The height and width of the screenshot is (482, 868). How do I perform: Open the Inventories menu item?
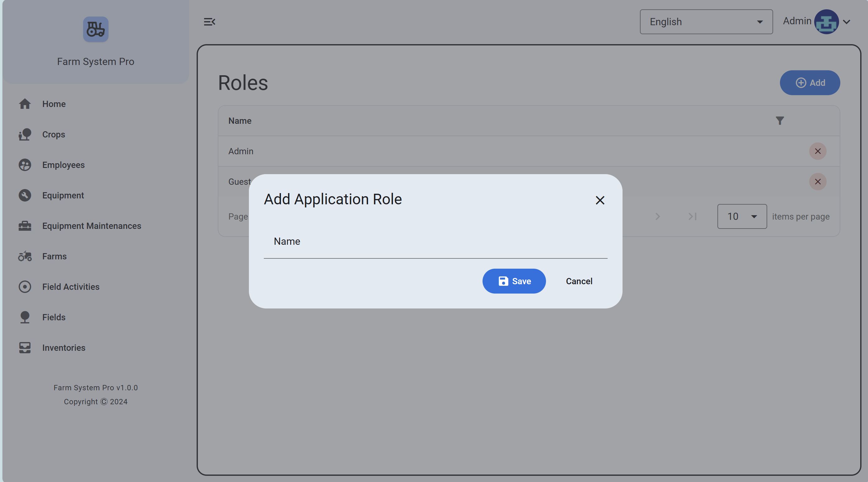tap(64, 348)
